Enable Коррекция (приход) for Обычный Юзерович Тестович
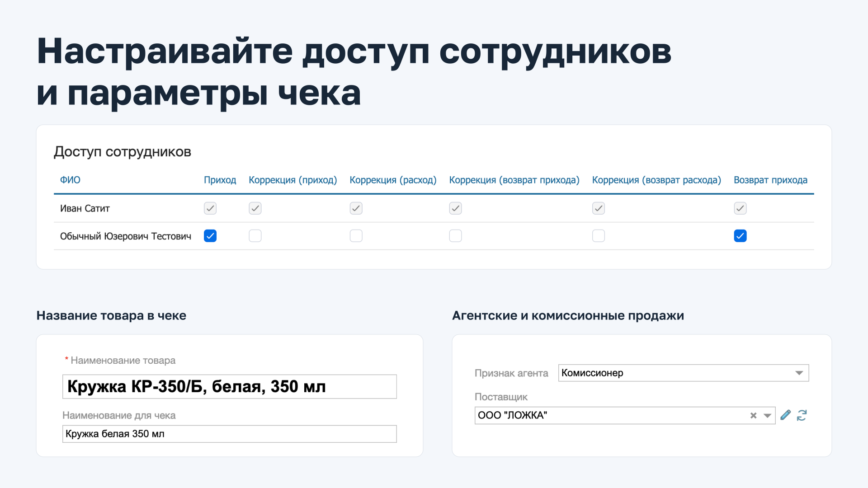The height and width of the screenshot is (488, 868). coord(255,236)
